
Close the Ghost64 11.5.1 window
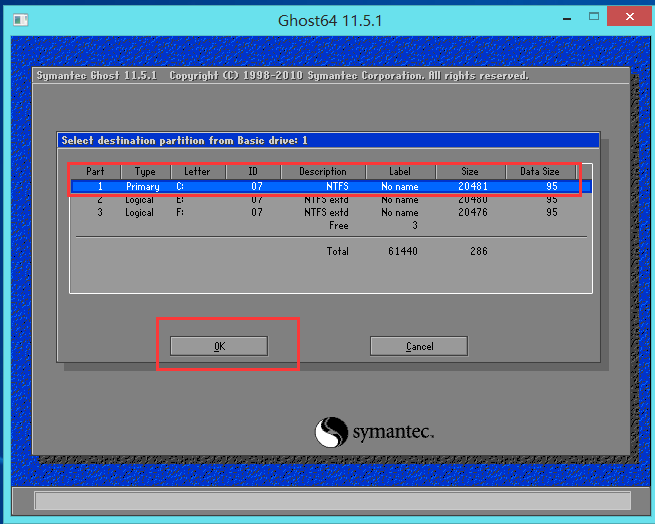[630, 17]
